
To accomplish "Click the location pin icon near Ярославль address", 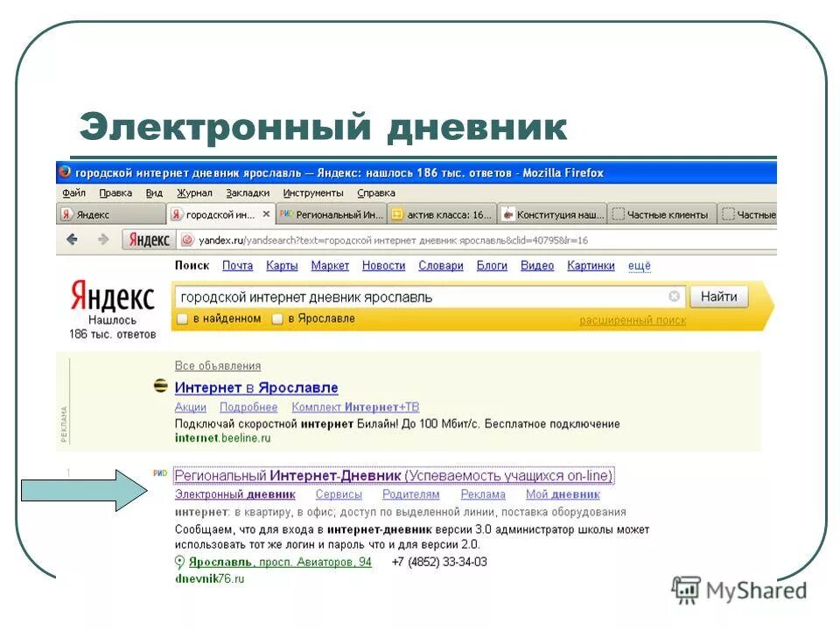I will (x=179, y=563).
